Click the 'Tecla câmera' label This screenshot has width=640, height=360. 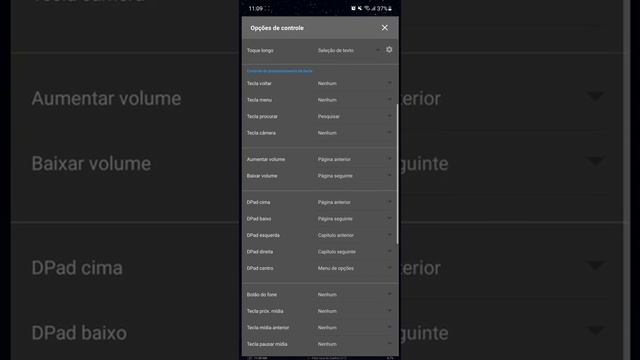[x=261, y=133]
